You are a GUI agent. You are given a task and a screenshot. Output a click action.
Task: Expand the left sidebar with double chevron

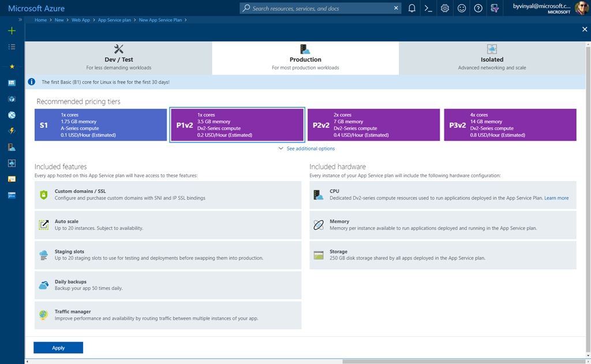tap(20, 20)
